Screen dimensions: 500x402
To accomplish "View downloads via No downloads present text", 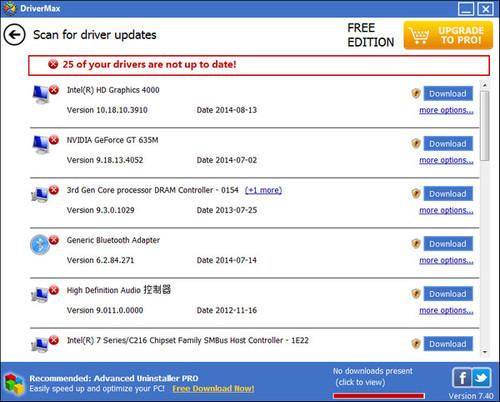I will pos(372,371).
